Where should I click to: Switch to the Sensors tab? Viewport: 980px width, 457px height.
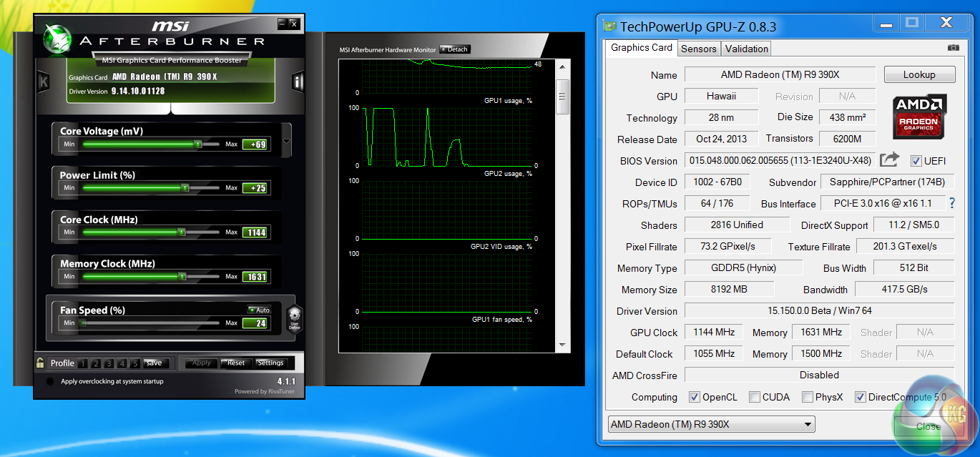tap(698, 49)
